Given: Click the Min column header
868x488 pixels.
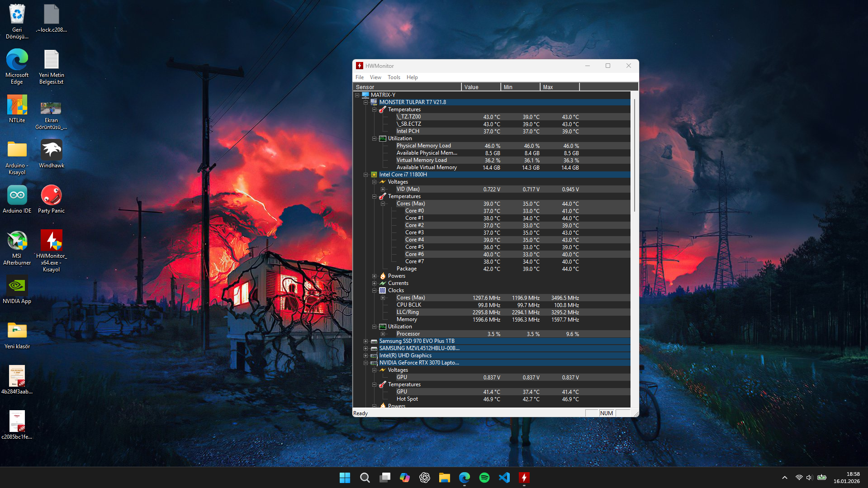Looking at the screenshot, I should (x=520, y=87).
